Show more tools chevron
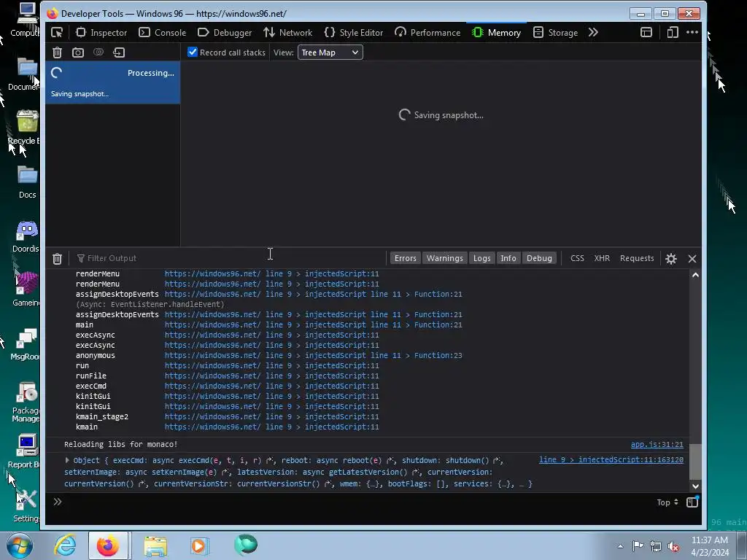747x560 pixels. (x=593, y=32)
